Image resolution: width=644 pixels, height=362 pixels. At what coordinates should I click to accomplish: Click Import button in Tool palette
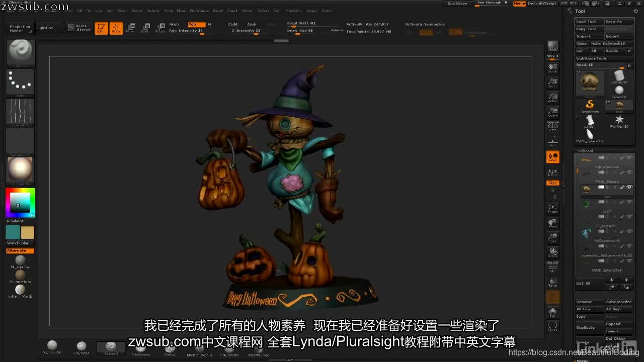[x=589, y=36]
